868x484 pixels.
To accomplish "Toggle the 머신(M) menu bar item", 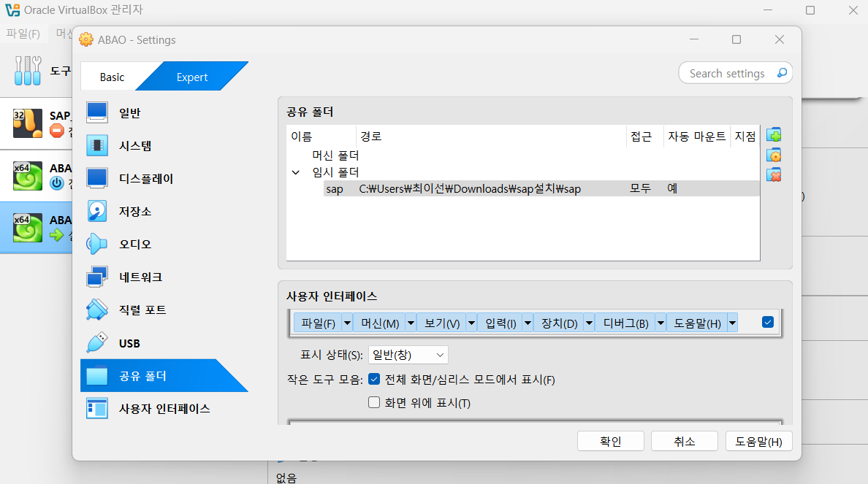I will click(380, 323).
